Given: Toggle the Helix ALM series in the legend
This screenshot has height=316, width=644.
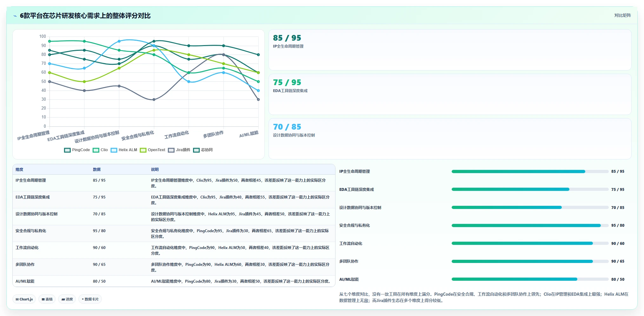Looking at the screenshot, I should (124, 150).
